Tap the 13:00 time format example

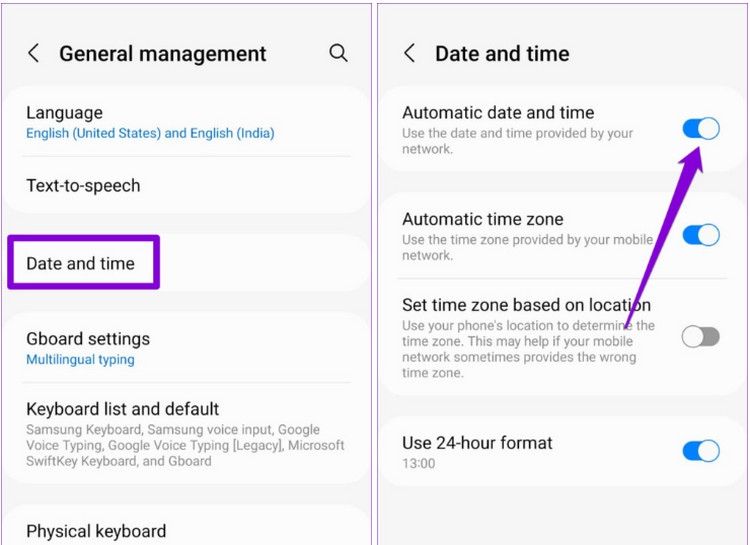coord(419,464)
